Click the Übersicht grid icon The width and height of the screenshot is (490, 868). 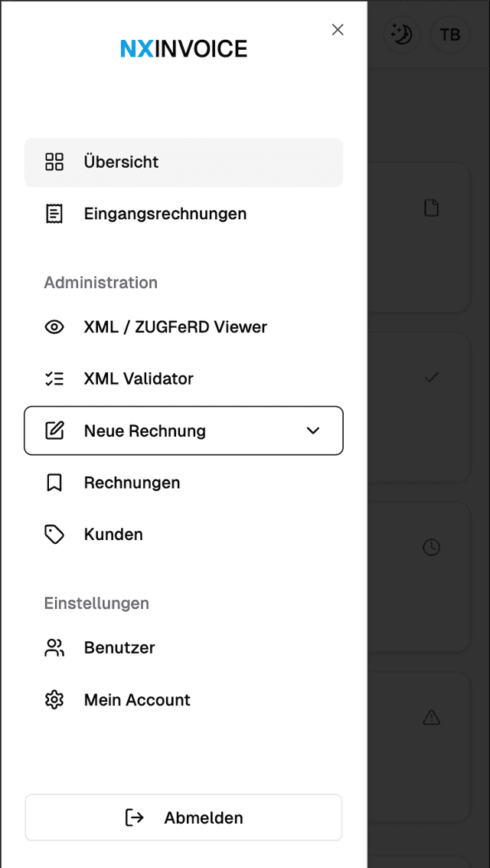[54, 162]
